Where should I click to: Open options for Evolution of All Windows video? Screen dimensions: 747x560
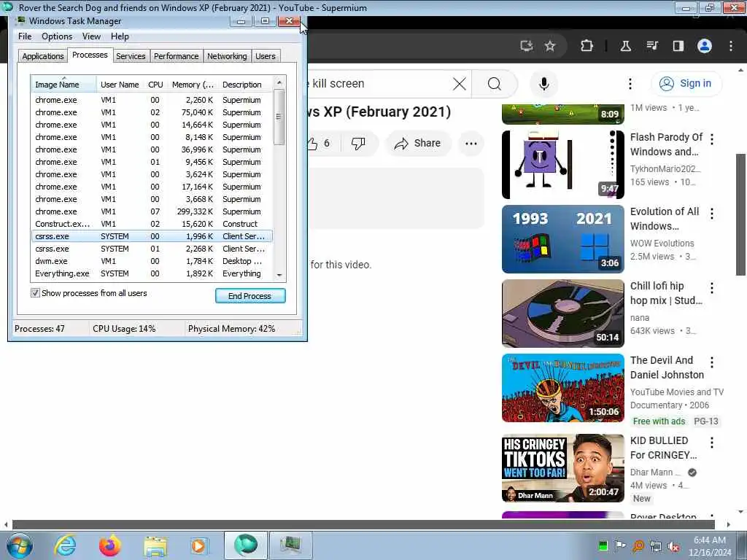pyautogui.click(x=712, y=214)
